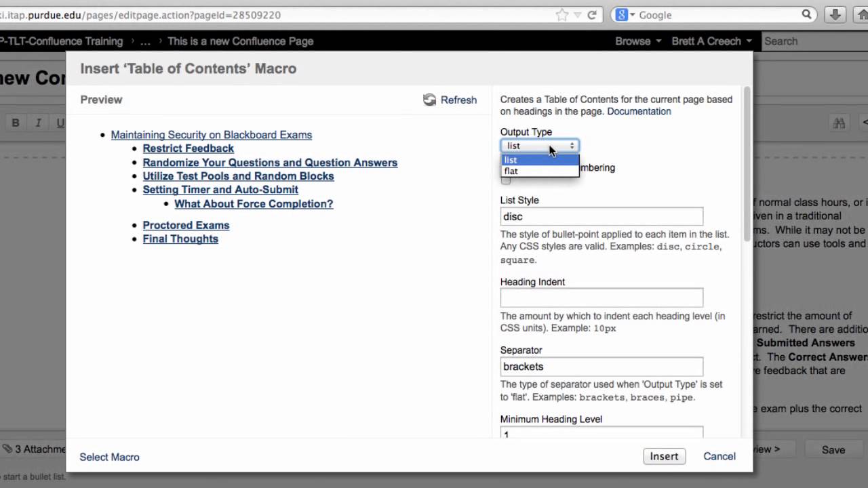Click in the List Style field
This screenshot has height=488, width=868.
(601, 216)
